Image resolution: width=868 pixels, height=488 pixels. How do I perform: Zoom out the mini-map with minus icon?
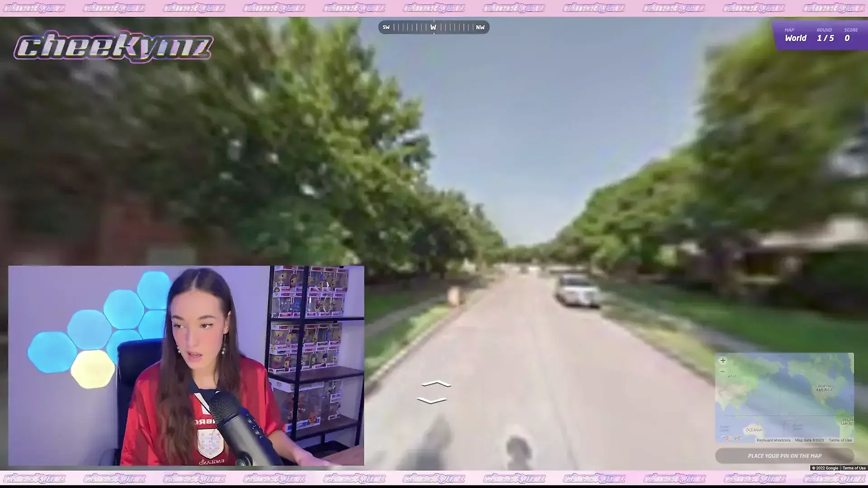[722, 371]
